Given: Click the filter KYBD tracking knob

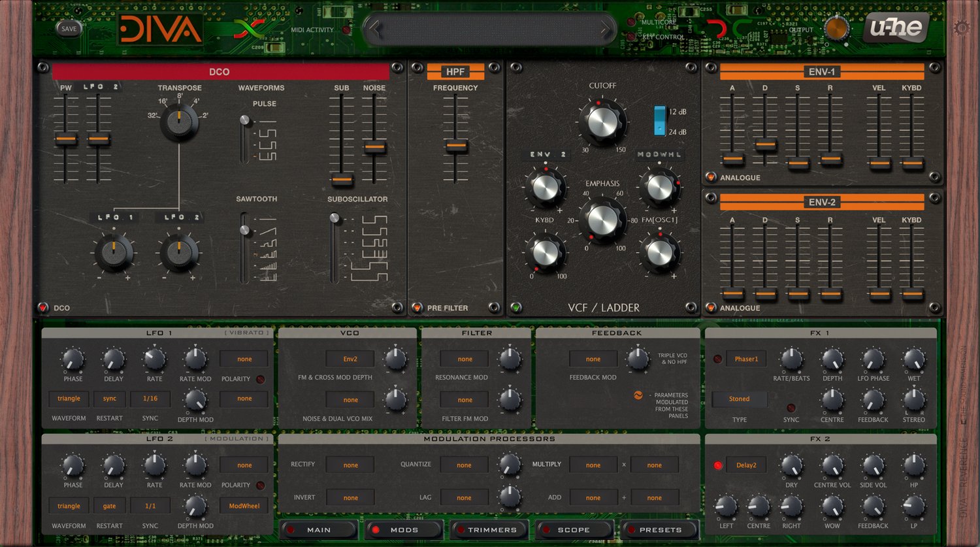Looking at the screenshot, I should click(545, 253).
